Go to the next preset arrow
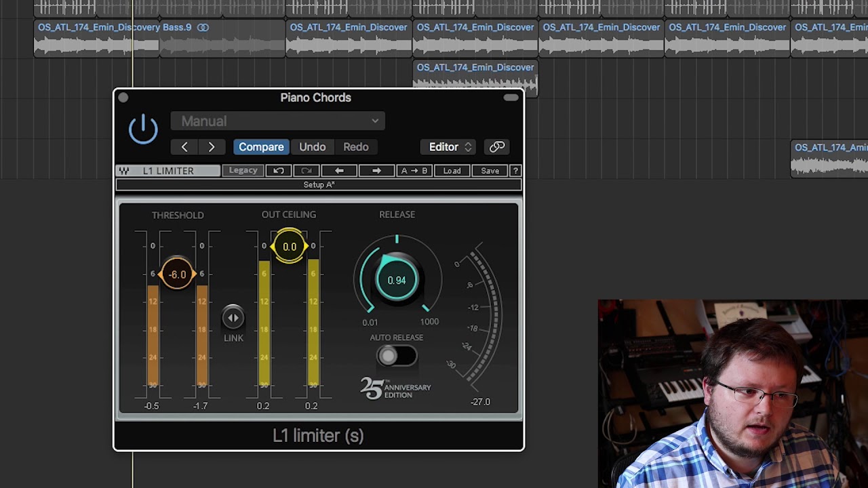 click(x=212, y=147)
